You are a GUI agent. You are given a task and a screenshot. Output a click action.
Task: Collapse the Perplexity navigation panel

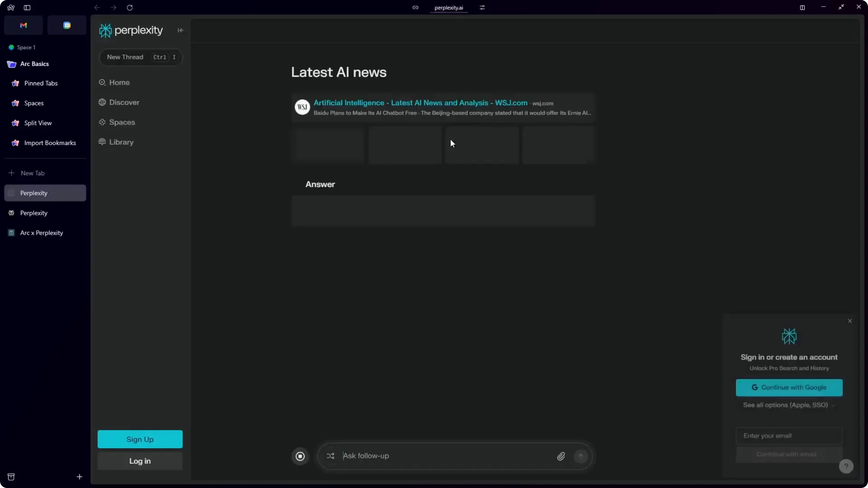(x=180, y=30)
